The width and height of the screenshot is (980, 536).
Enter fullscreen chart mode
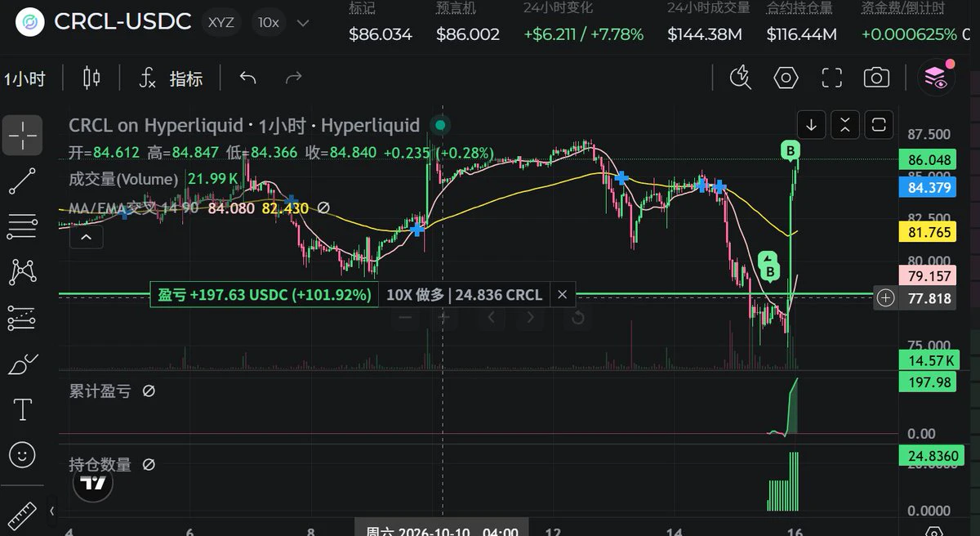(831, 78)
